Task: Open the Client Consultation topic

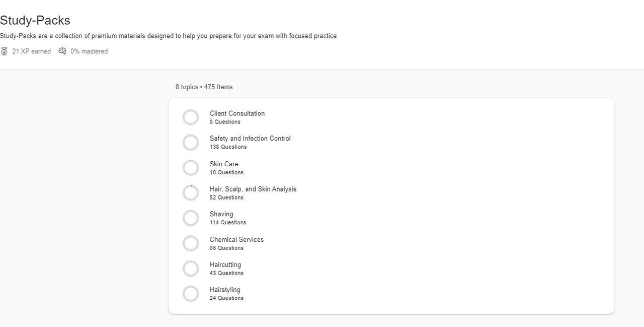Action: (237, 114)
